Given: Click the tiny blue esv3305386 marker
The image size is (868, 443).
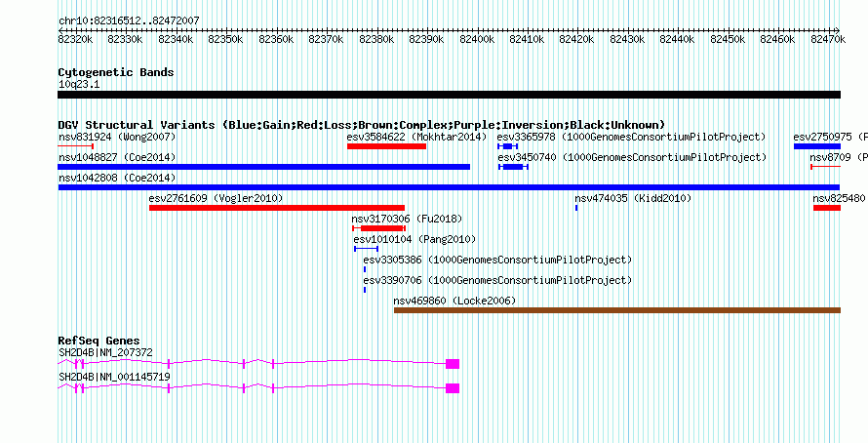Looking at the screenshot, I should point(365,269).
